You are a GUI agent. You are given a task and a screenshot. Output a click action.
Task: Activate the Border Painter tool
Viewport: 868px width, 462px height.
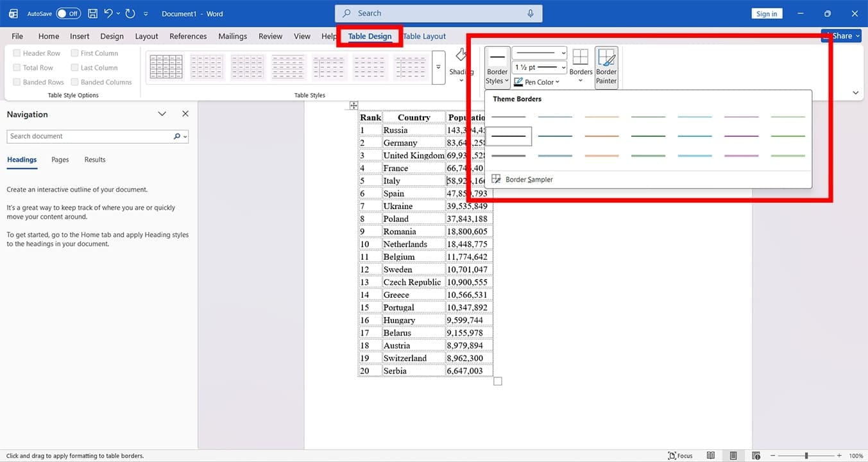pyautogui.click(x=606, y=67)
